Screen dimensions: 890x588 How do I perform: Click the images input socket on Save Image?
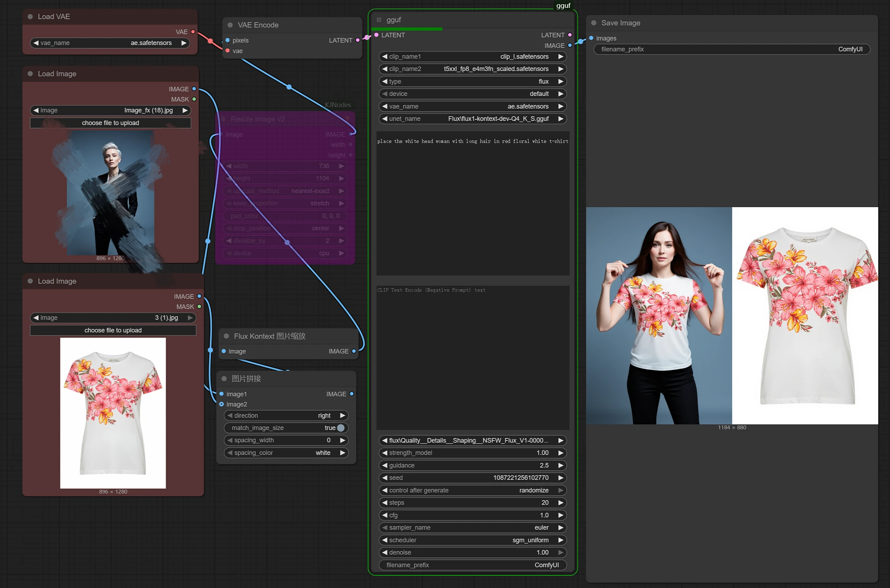(591, 38)
